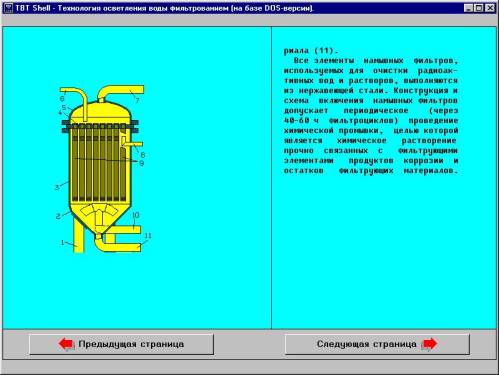Select label 9 pointing to filter elements
This screenshot has width=499, height=375.
click(x=142, y=163)
